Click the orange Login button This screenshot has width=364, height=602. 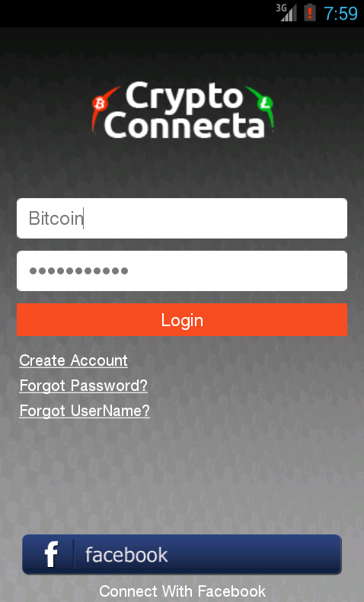pyautogui.click(x=182, y=319)
